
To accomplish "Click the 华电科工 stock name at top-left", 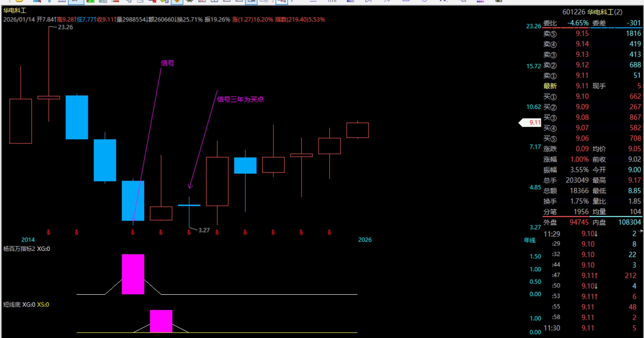I will click(x=14, y=10).
